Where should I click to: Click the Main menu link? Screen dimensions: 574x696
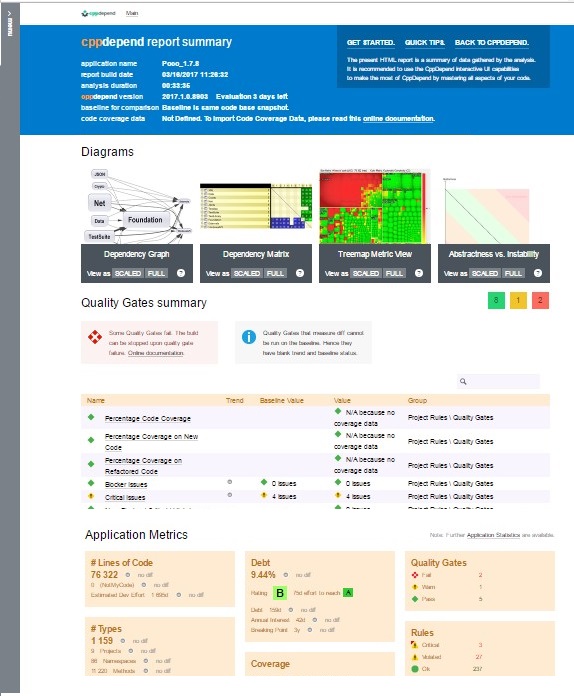132,13
